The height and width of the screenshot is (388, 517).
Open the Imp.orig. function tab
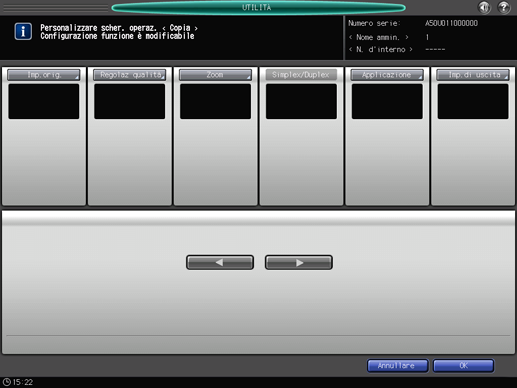pos(44,75)
